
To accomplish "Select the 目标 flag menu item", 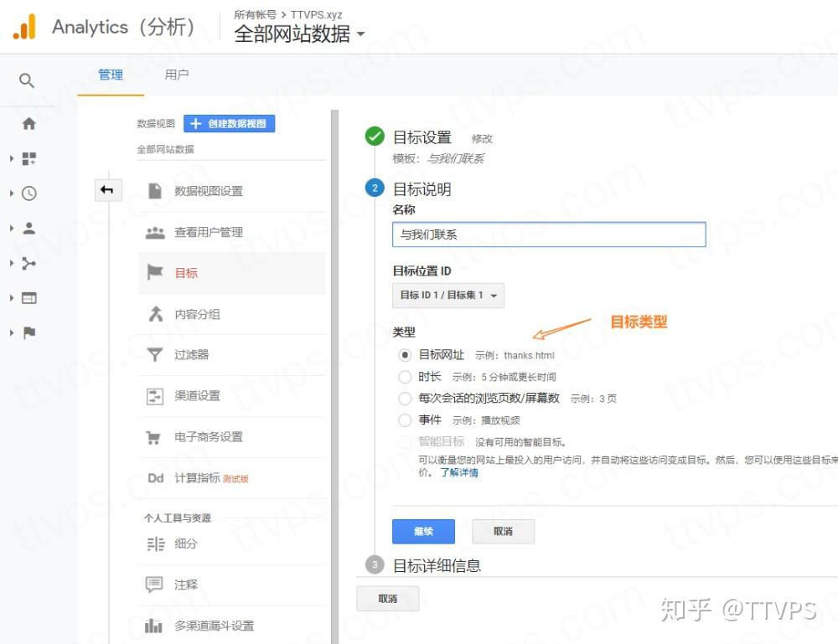I will tap(186, 272).
